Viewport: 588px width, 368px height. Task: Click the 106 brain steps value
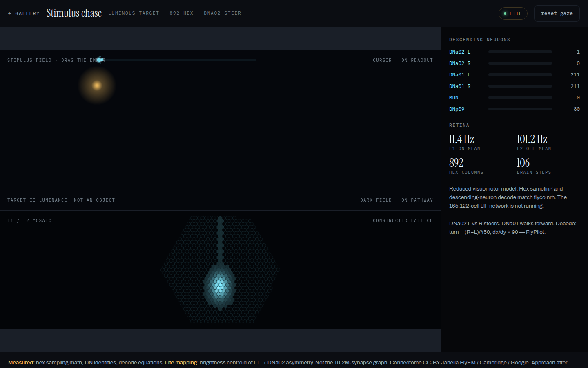click(523, 163)
